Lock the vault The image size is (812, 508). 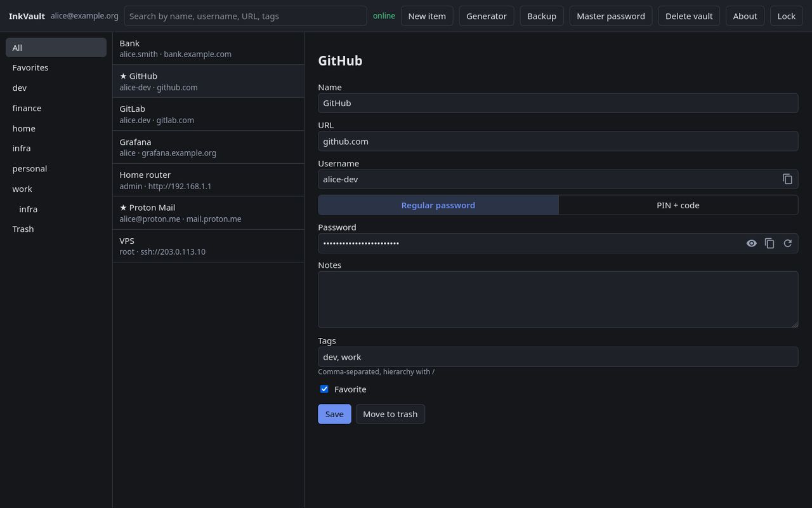coord(787,16)
